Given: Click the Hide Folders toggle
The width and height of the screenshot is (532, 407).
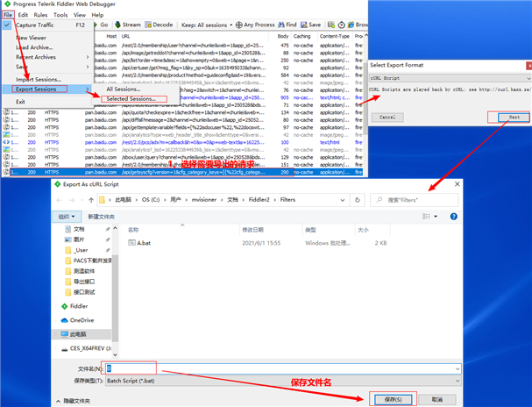Looking at the screenshot, I should [x=73, y=401].
